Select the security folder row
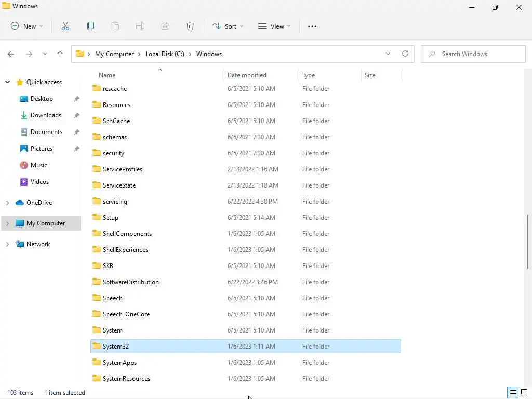This screenshot has height=399, width=532. pos(246,153)
